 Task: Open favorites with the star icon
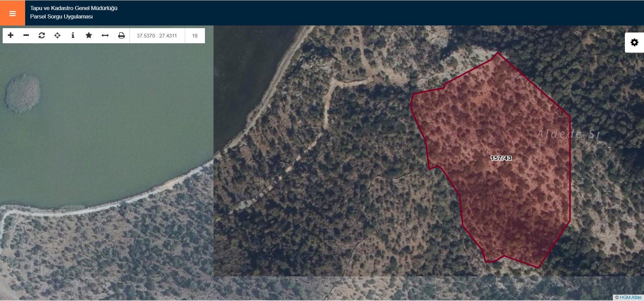[x=89, y=35]
